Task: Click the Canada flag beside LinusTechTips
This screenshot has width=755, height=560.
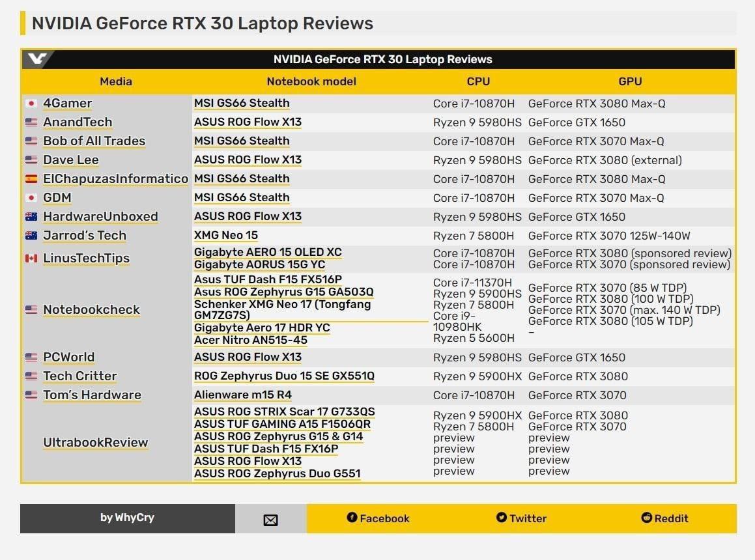Action: [x=31, y=258]
